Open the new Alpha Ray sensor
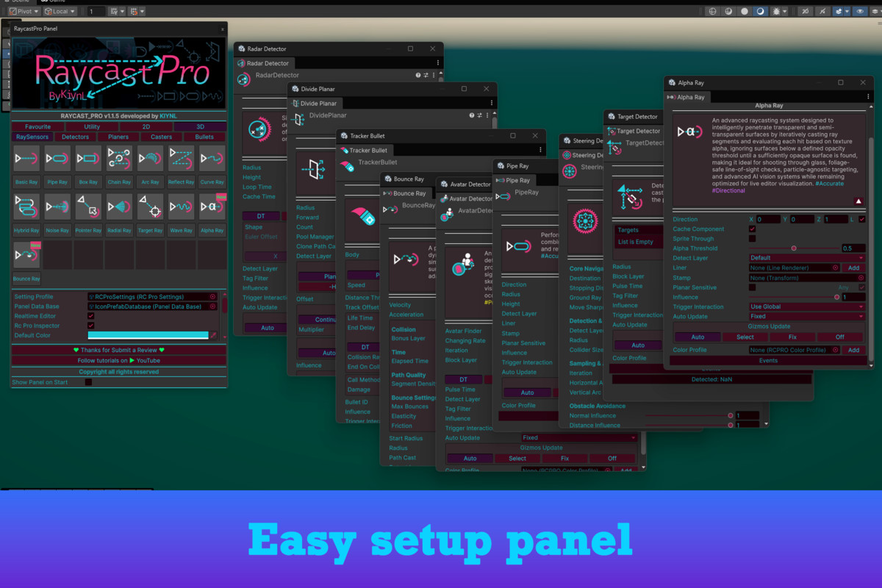Viewport: 882px width, 588px height. point(212,207)
